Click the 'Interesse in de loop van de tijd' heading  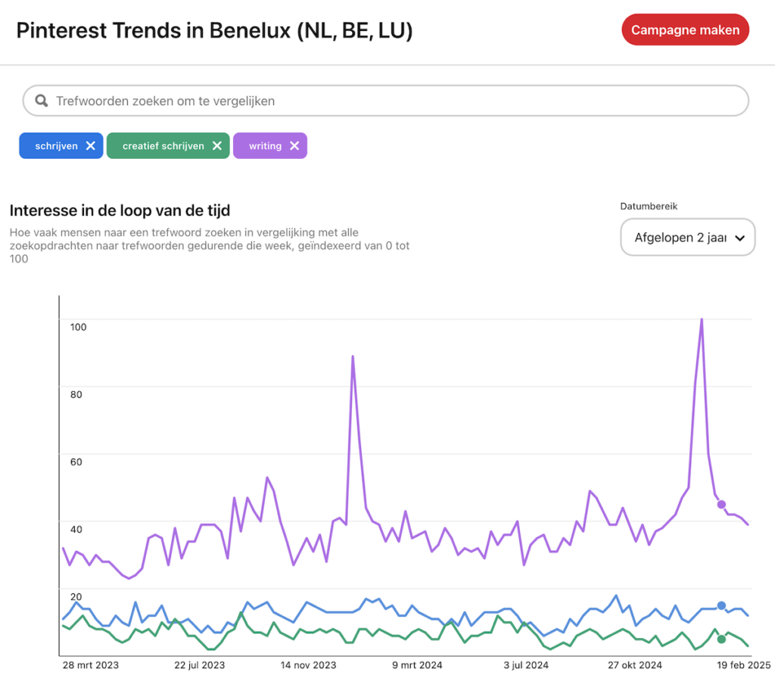click(120, 210)
